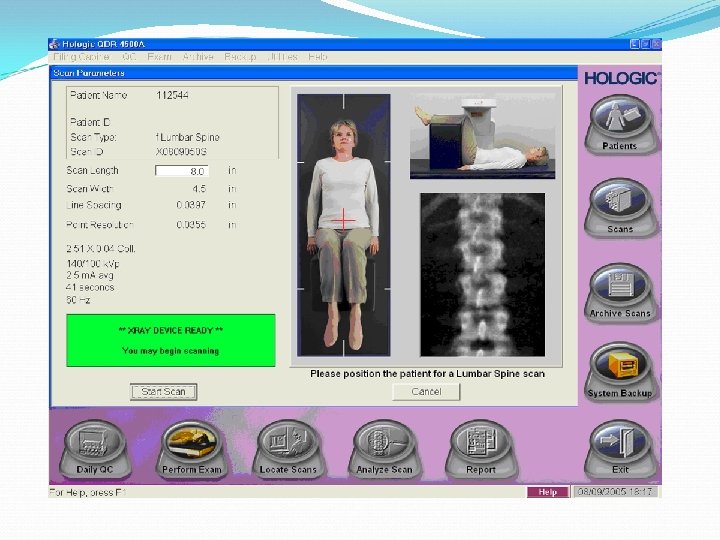Open the Locate Scans icon
Image resolution: width=720 pixels, height=540 pixels.
pyautogui.click(x=288, y=450)
